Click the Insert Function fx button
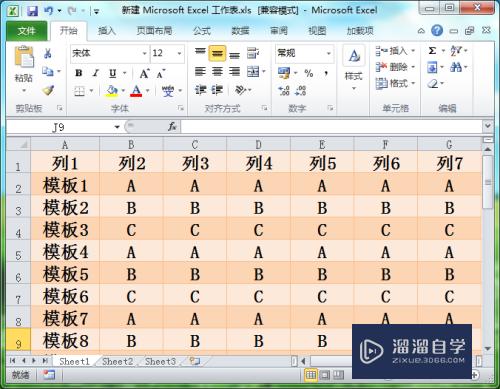The image size is (500, 389). pyautogui.click(x=172, y=127)
